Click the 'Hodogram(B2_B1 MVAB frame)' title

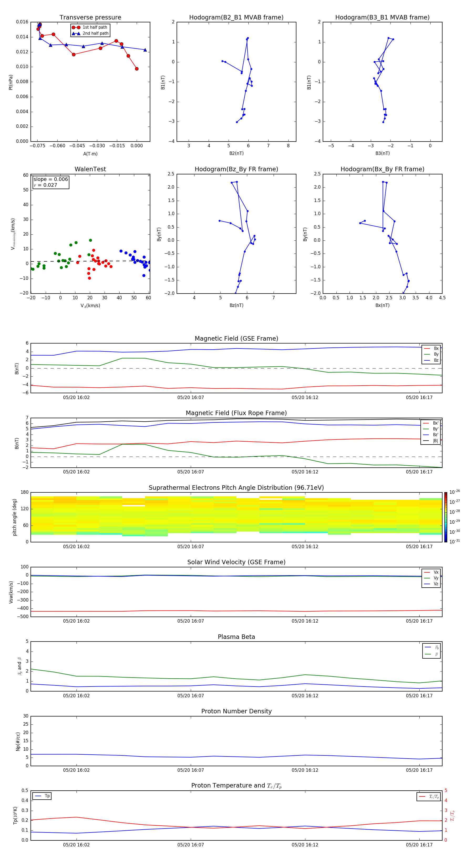click(x=236, y=18)
